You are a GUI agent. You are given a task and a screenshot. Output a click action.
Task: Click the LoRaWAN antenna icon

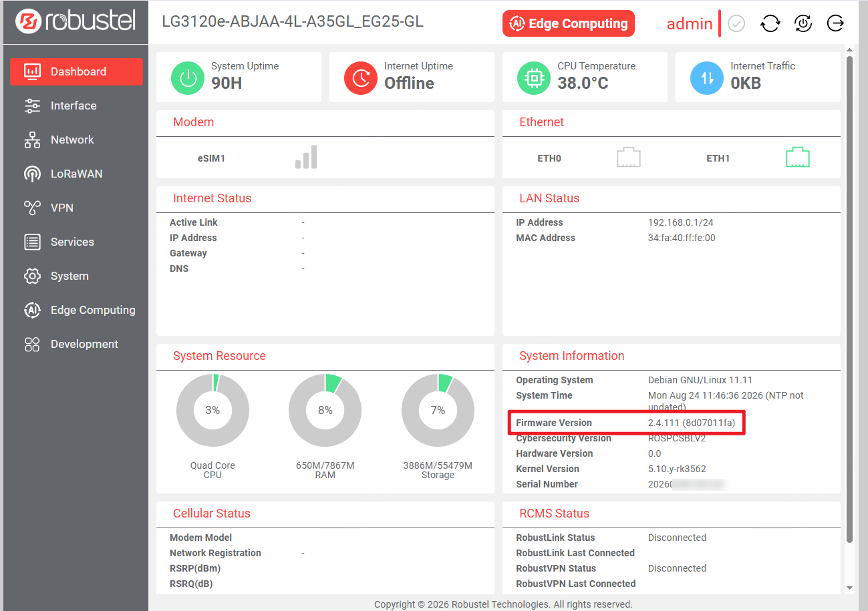[x=32, y=174]
